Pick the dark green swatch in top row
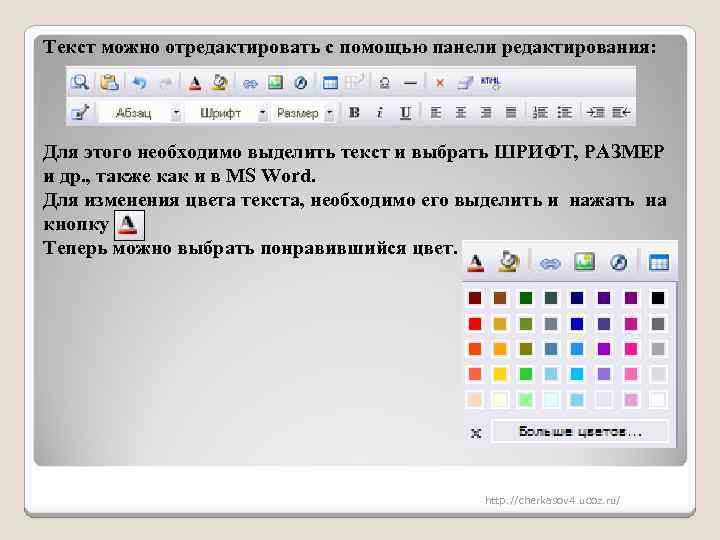This screenshot has height=540, width=720. 525,298
